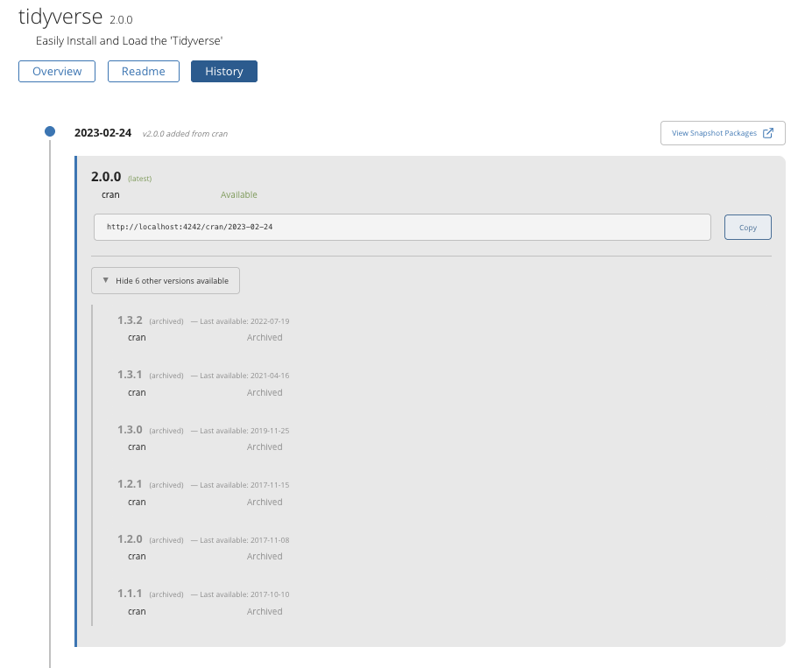Click the 2.0.0 latest version heading
812x668 pixels.
pyautogui.click(x=106, y=177)
